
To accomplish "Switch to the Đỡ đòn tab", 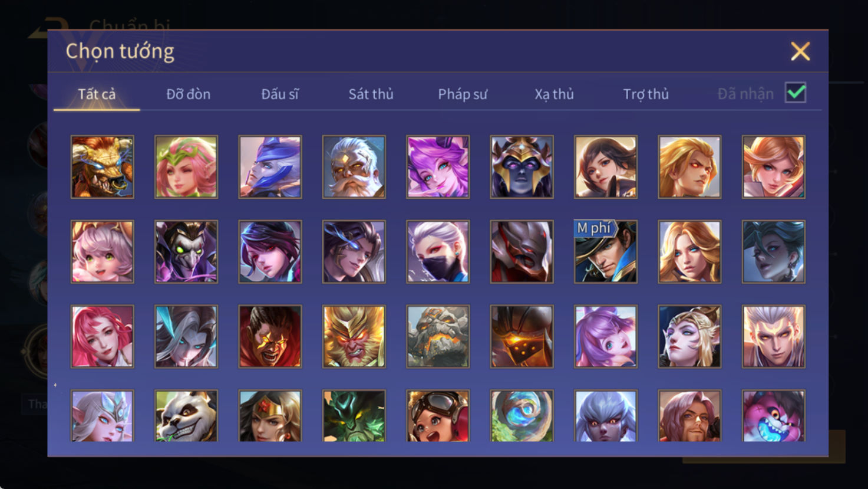I will (188, 94).
